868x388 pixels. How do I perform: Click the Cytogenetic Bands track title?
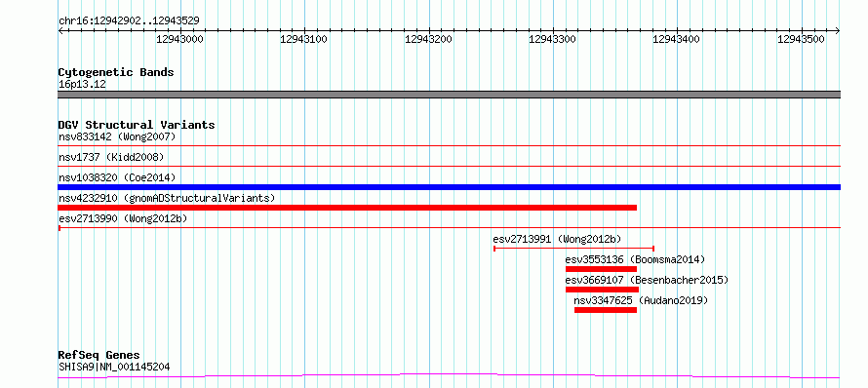pos(116,72)
